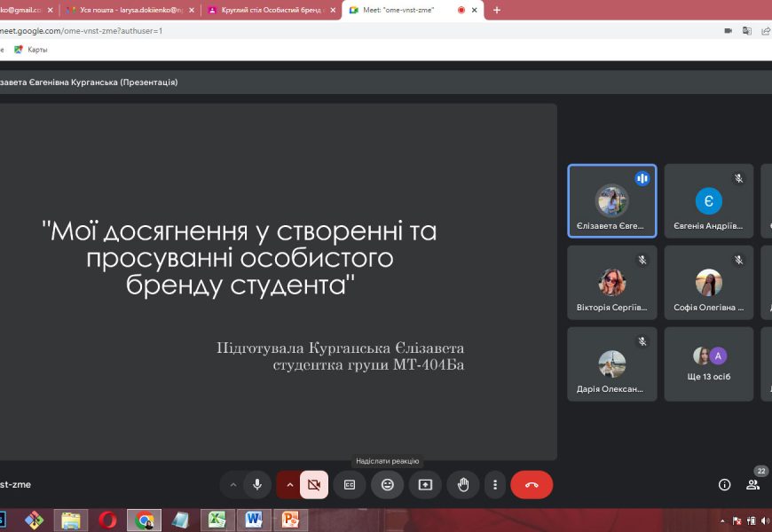Click the 'Ще 13 осіб' tile

(x=709, y=364)
